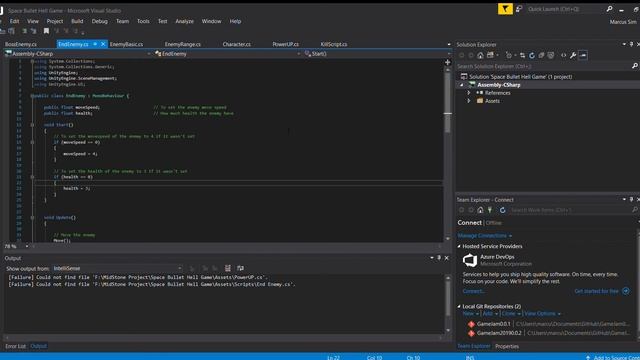
Task: Open the Team menu
Action: click(x=122, y=21)
